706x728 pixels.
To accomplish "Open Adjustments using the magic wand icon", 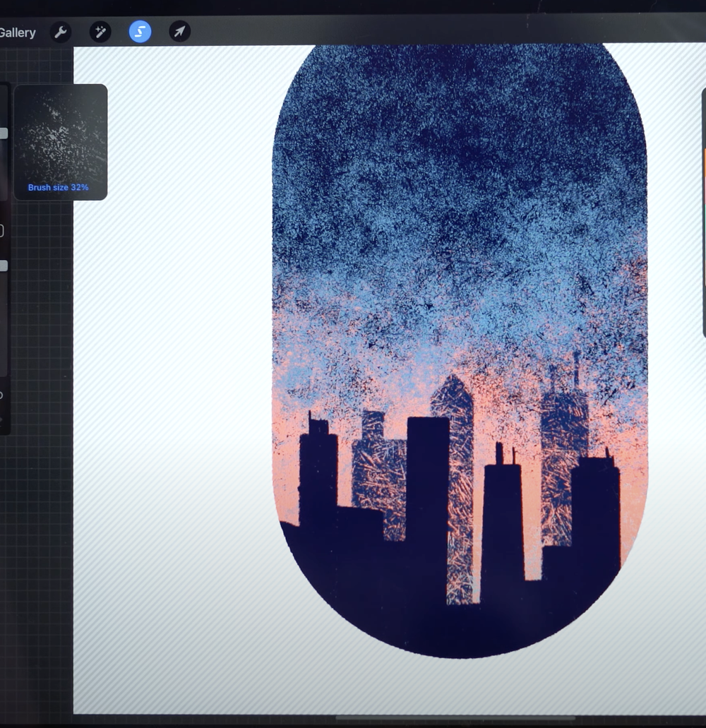I will [x=100, y=32].
